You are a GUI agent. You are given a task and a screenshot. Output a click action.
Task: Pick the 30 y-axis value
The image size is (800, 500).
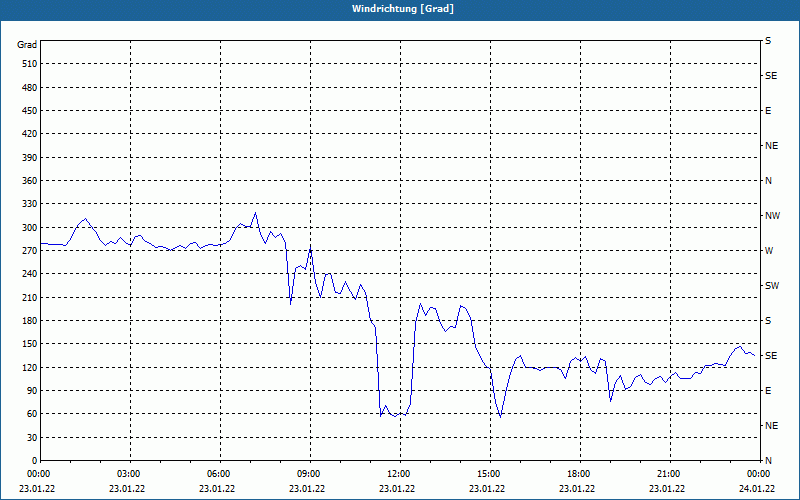click(x=32, y=438)
